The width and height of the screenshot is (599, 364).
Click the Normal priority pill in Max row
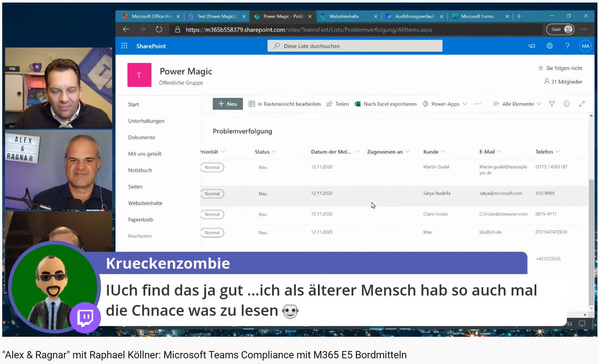pyautogui.click(x=212, y=232)
